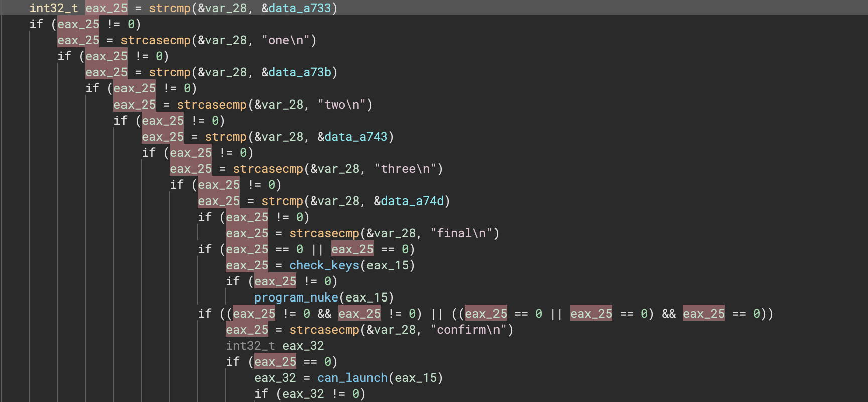Click &var_28 in the "one\n" strcasecmp call
This screenshot has height=402, width=868.
point(222,40)
